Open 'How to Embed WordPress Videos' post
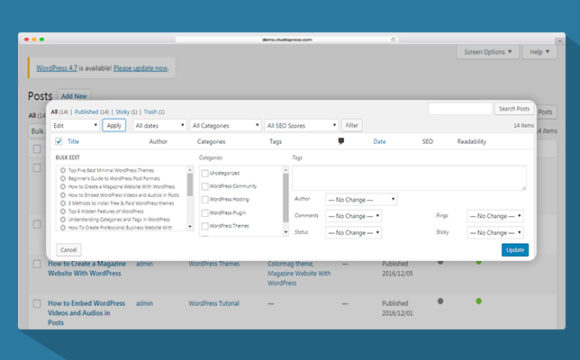580x360 pixels. [x=86, y=313]
